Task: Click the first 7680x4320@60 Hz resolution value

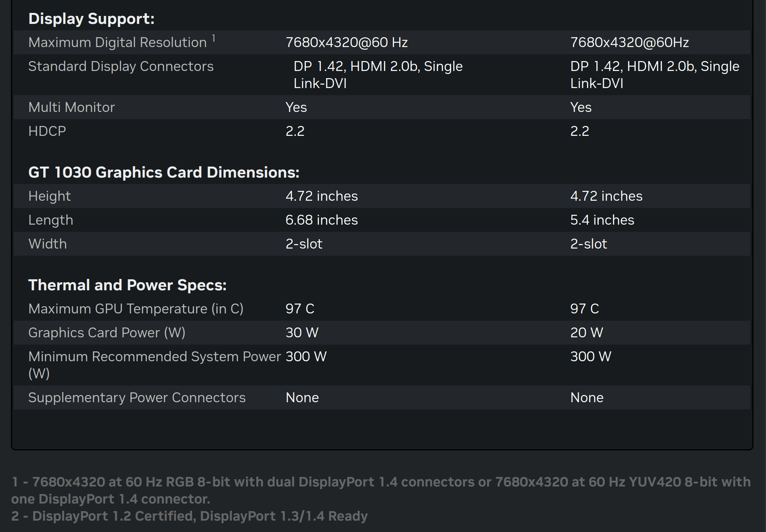Action: (x=347, y=42)
